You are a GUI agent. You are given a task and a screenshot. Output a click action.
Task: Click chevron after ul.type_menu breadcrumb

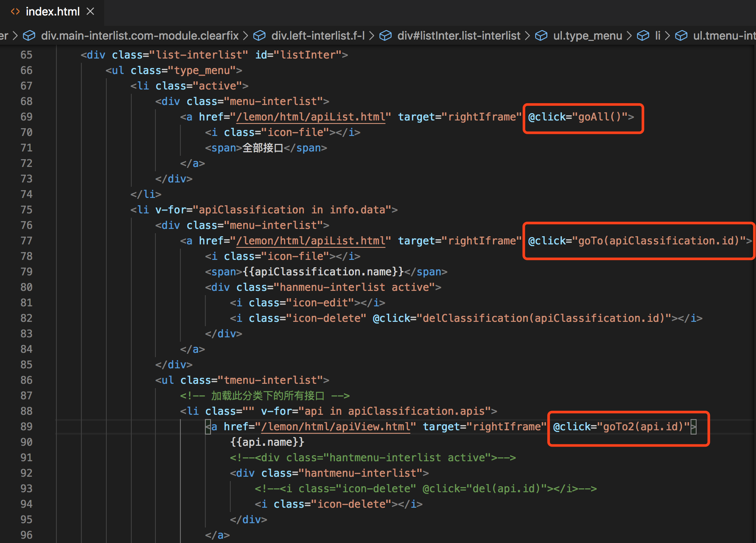(x=629, y=36)
